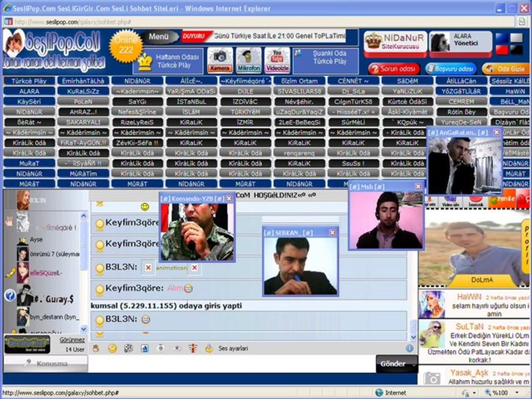Close the Msb webcam window

point(418,186)
